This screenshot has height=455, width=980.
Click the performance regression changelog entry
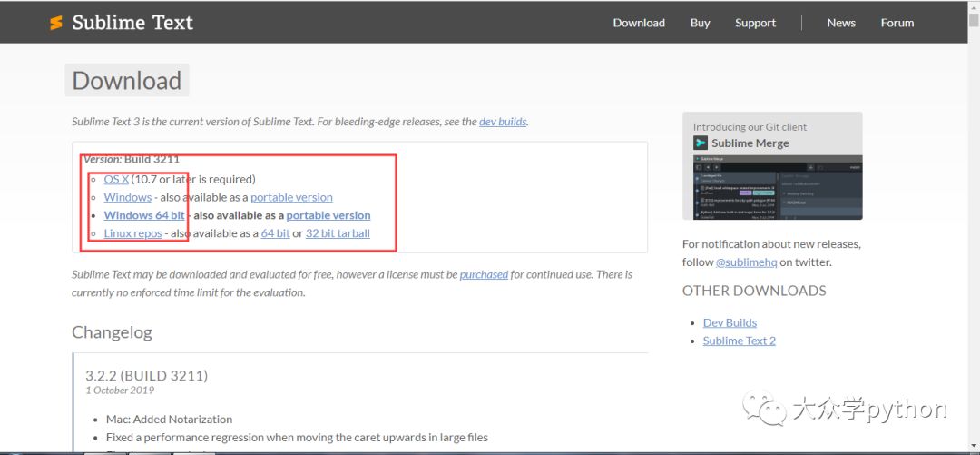[297, 438]
